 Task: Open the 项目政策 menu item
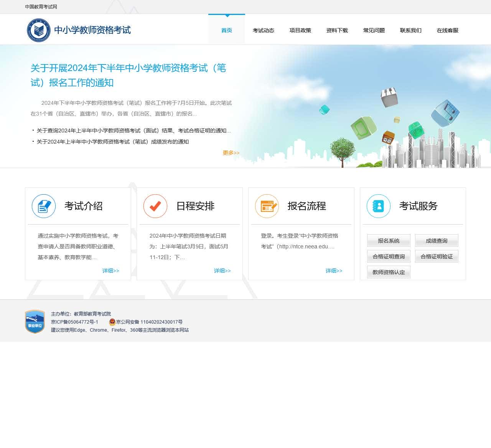(x=300, y=30)
